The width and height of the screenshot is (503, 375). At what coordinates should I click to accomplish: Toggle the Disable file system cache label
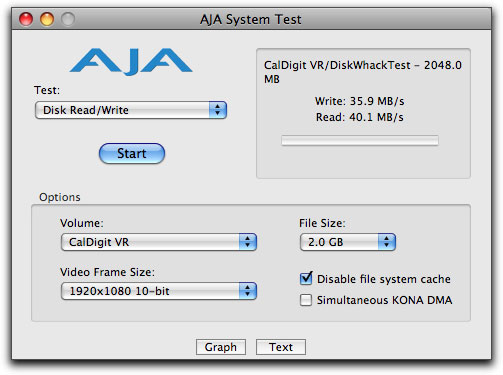click(384, 279)
